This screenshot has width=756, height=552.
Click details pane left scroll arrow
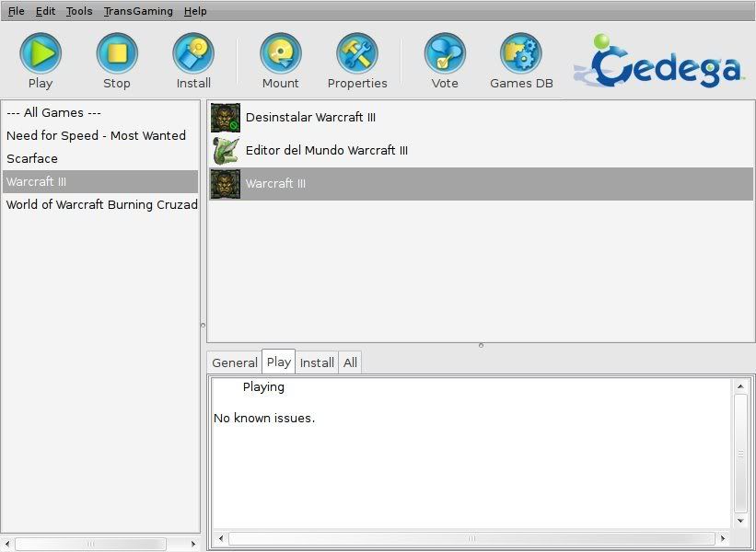[221, 538]
